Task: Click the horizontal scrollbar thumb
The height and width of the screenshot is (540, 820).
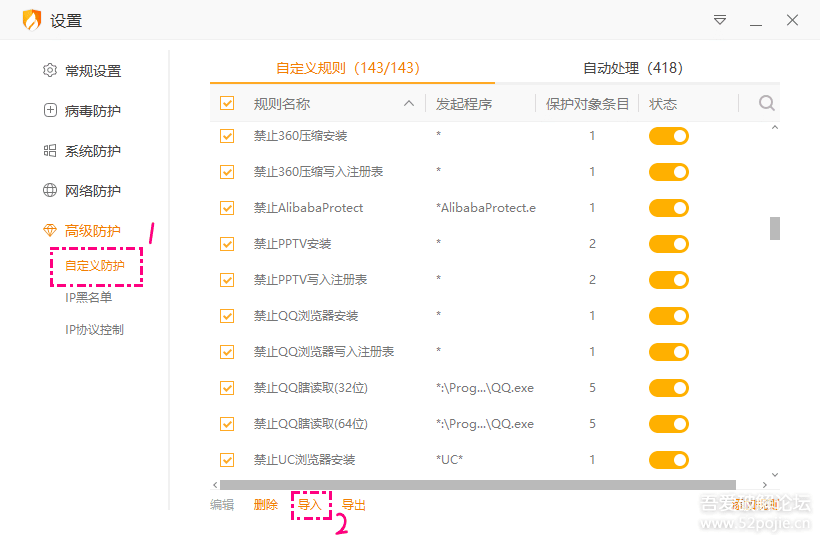Action: click(x=478, y=485)
